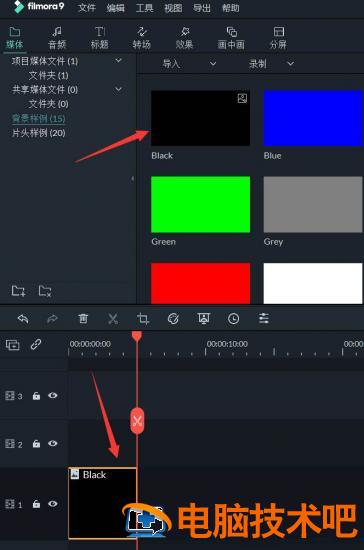Collapse the 项目媒体文件 (1) group

pos(119,61)
